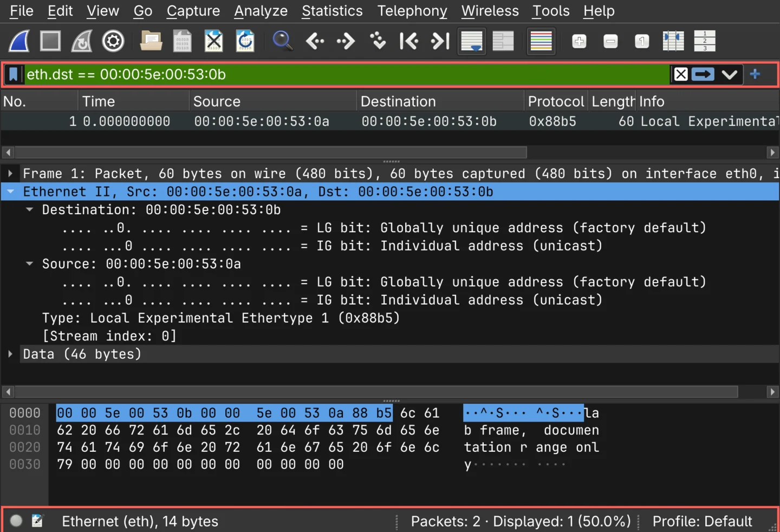The width and height of the screenshot is (780, 532).
Task: Expand the Data (46 bytes) row
Action: 10,354
